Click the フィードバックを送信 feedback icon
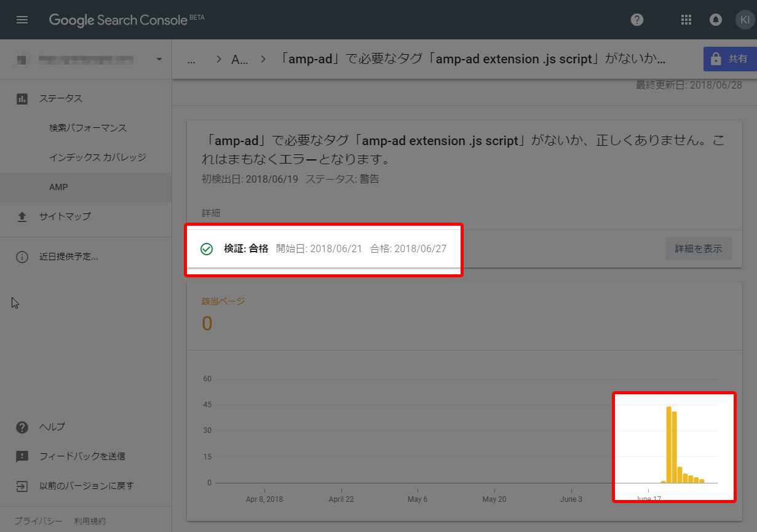The height and width of the screenshot is (532, 757). (22, 456)
